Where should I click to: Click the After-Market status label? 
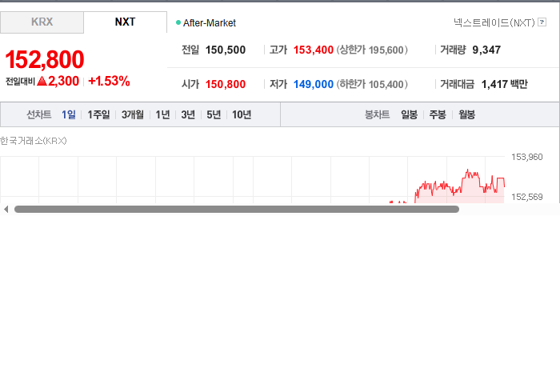pos(210,23)
